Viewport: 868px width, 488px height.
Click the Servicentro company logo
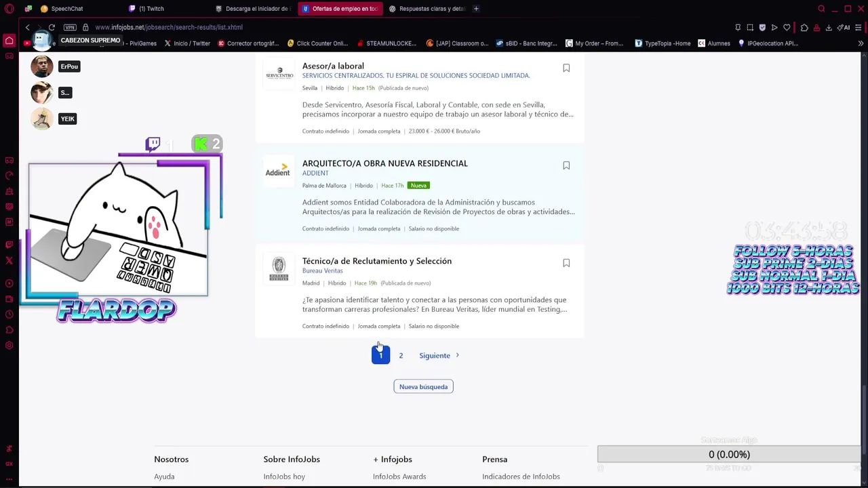pos(279,73)
